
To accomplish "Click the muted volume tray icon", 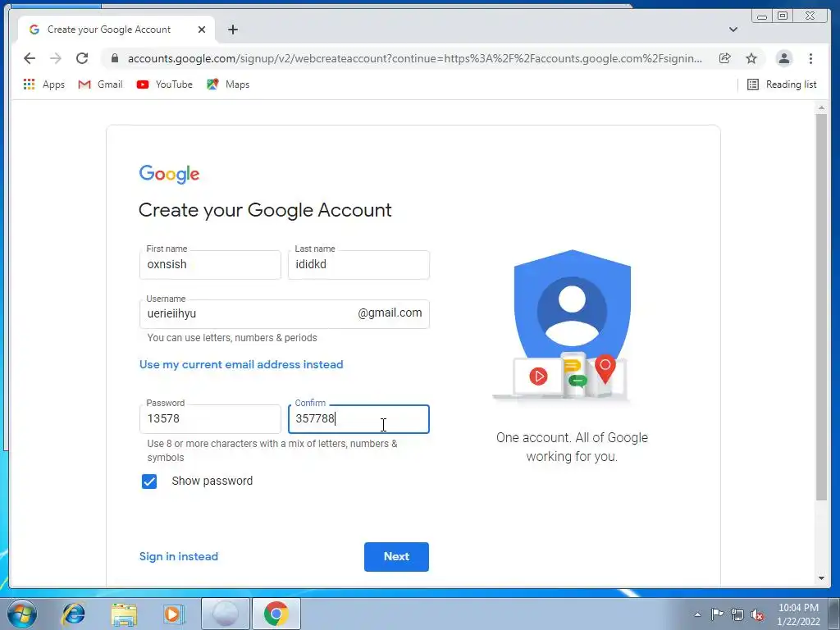I will [x=757, y=614].
